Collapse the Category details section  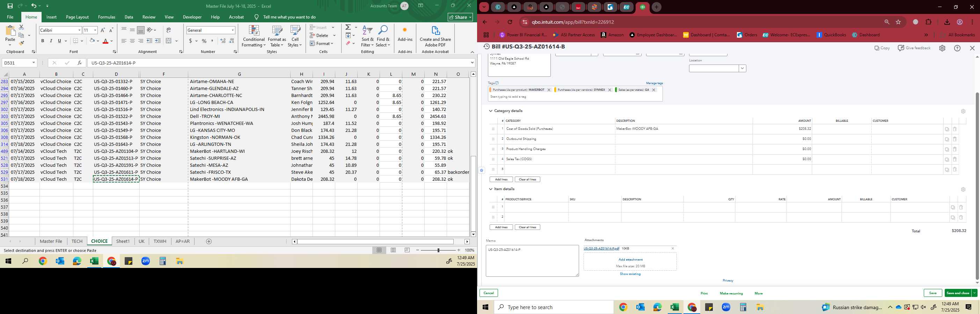point(491,111)
